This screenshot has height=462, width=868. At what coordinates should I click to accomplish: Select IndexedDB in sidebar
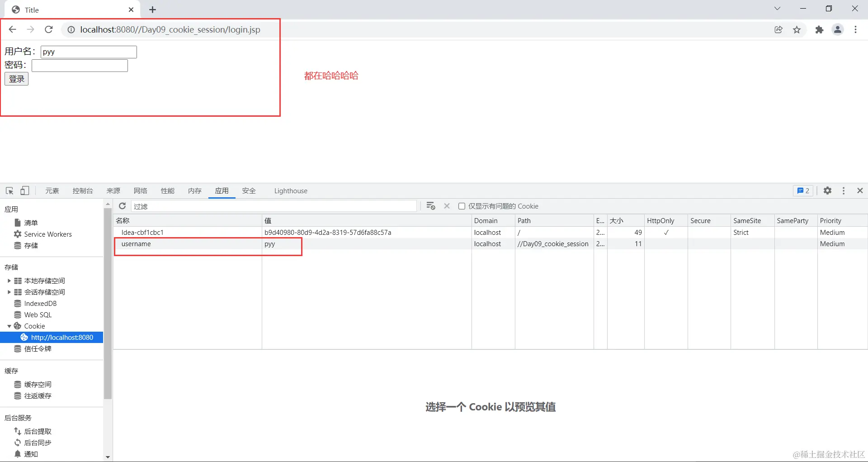[x=40, y=303]
